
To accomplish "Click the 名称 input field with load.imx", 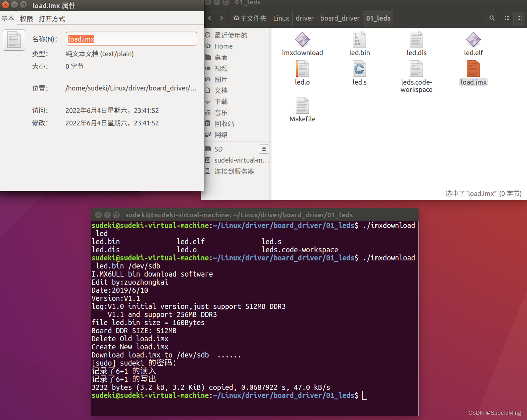I will coord(131,39).
